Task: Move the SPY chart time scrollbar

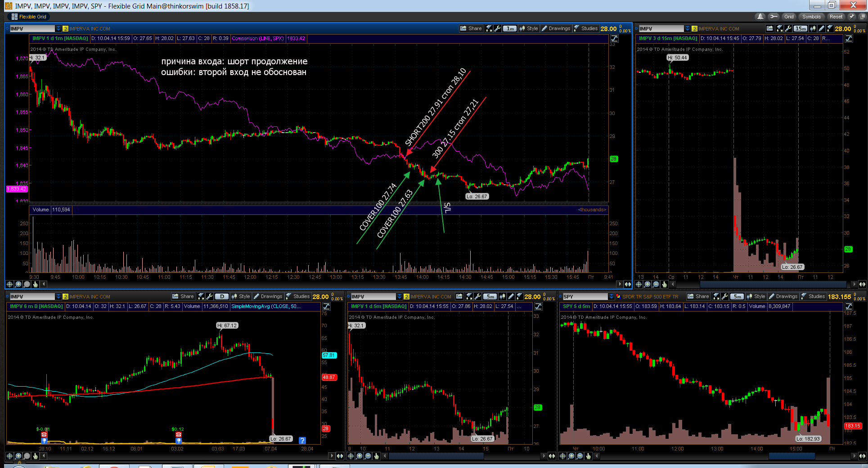Action: tap(792, 456)
